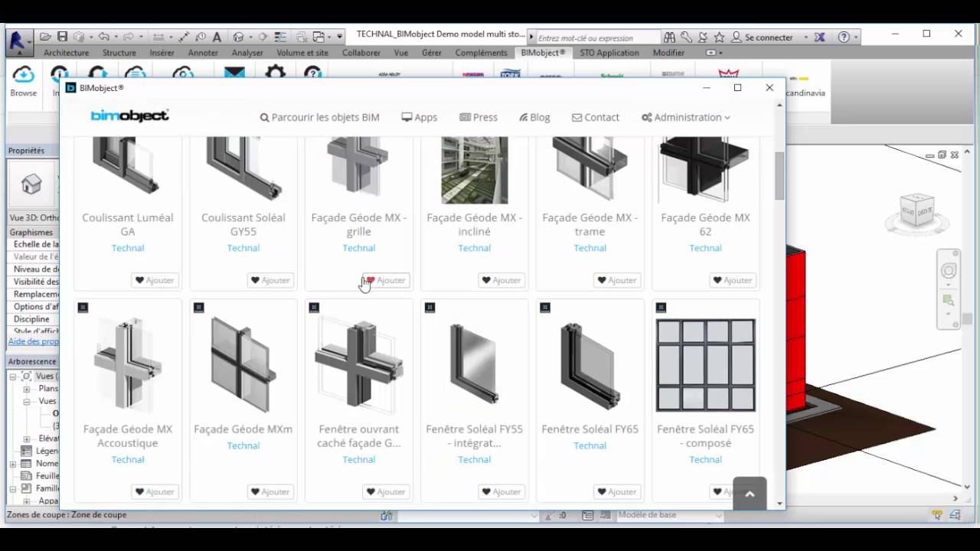980x551 pixels.
Task: Click the envelope icon in BIMobject ribbon
Action: click(x=234, y=73)
